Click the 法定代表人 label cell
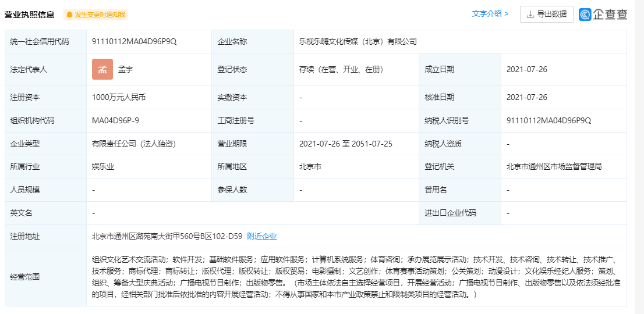Viewport: 644px width, 314px height. tap(45, 70)
